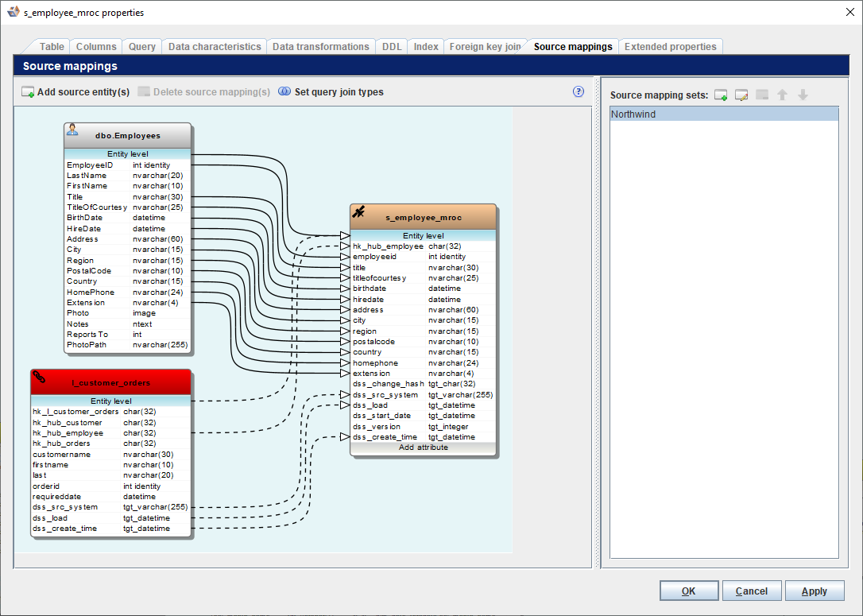This screenshot has height=616, width=863.
Task: Move source mapping set down
Action: 803,95
